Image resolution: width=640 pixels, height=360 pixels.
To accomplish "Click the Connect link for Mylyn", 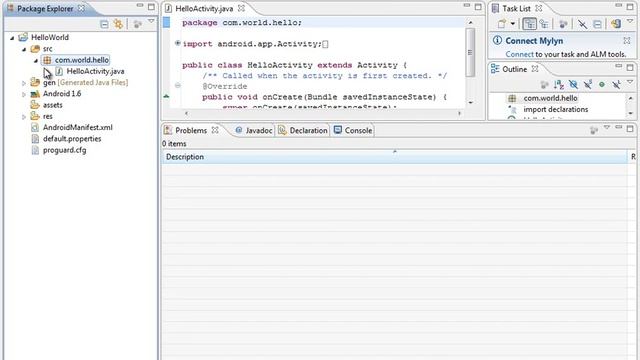I will coord(519,54).
